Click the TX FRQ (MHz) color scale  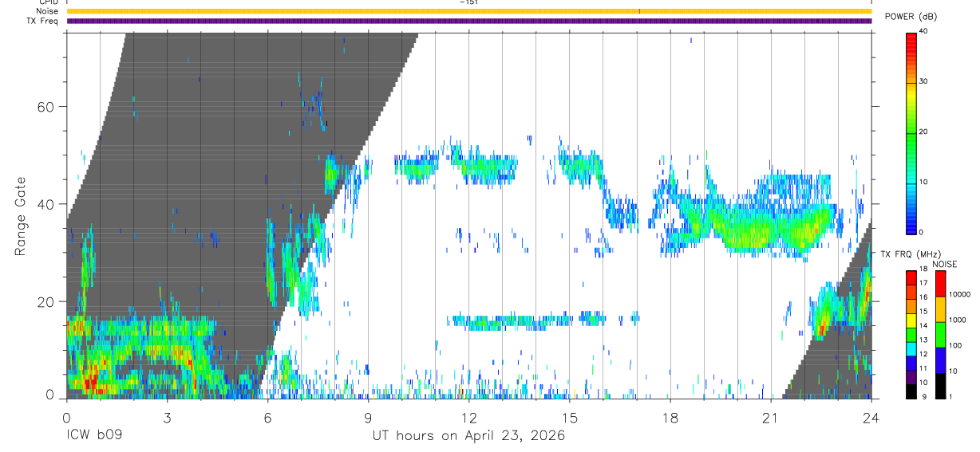point(911,334)
